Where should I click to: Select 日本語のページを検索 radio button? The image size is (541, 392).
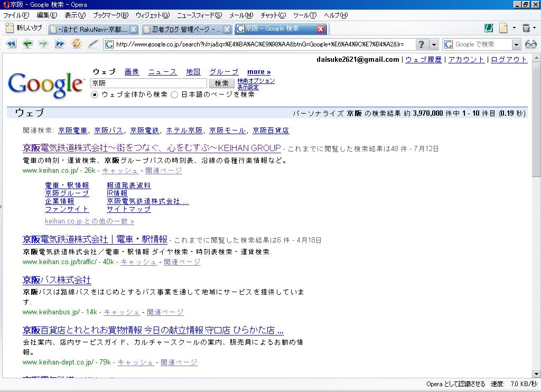174,95
